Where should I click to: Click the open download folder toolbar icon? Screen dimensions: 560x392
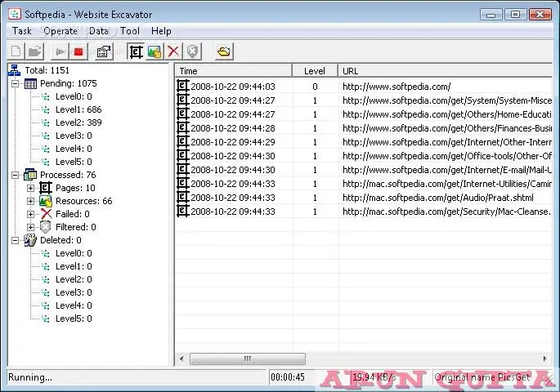pyautogui.click(x=224, y=51)
